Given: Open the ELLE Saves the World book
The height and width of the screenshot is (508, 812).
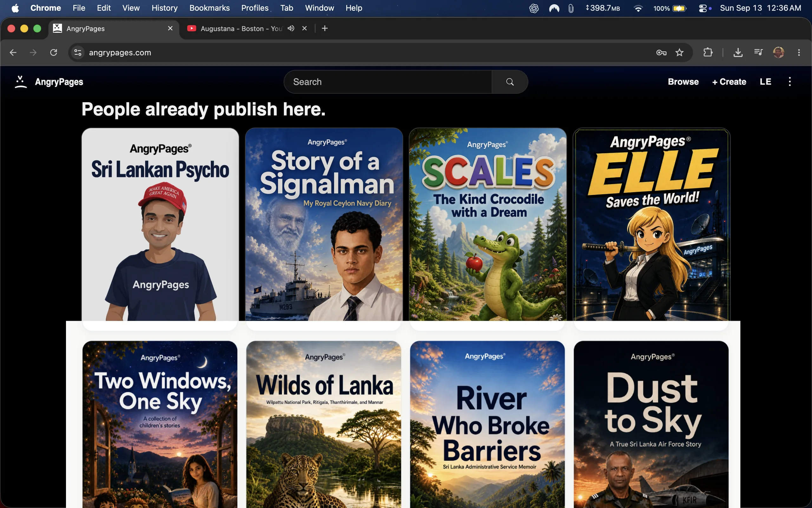Looking at the screenshot, I should (x=651, y=224).
